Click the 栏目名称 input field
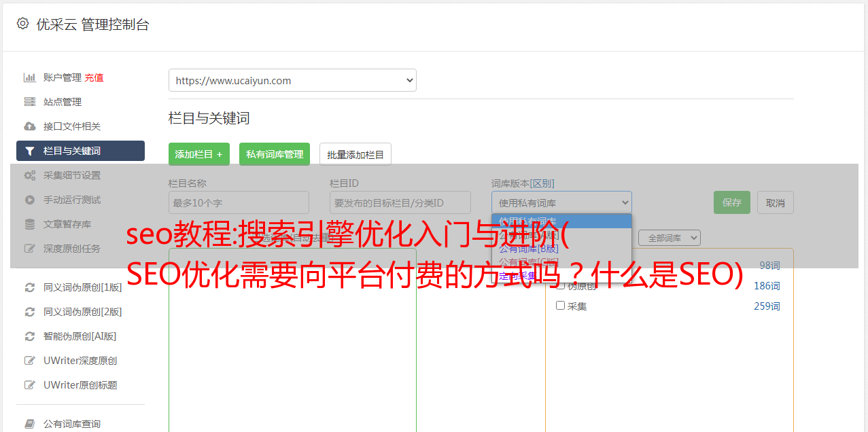 (x=239, y=202)
